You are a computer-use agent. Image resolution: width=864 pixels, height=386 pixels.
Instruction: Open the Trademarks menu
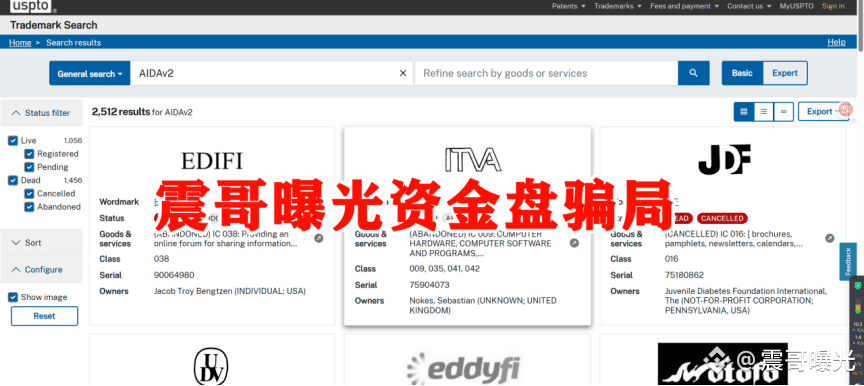coord(618,6)
